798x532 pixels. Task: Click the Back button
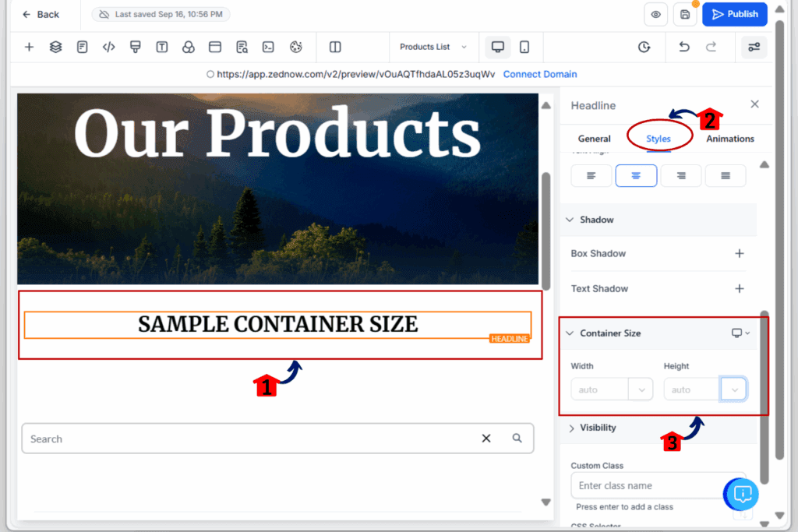(41, 14)
